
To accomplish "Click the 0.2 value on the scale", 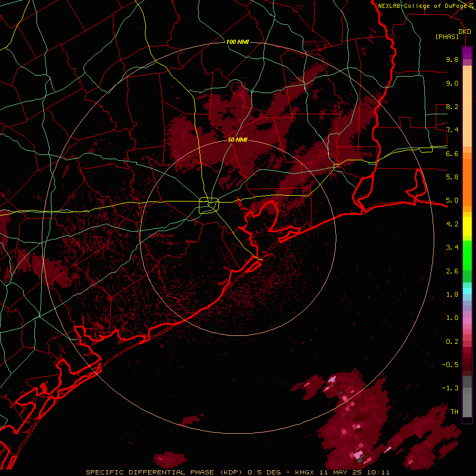I will [x=452, y=342].
